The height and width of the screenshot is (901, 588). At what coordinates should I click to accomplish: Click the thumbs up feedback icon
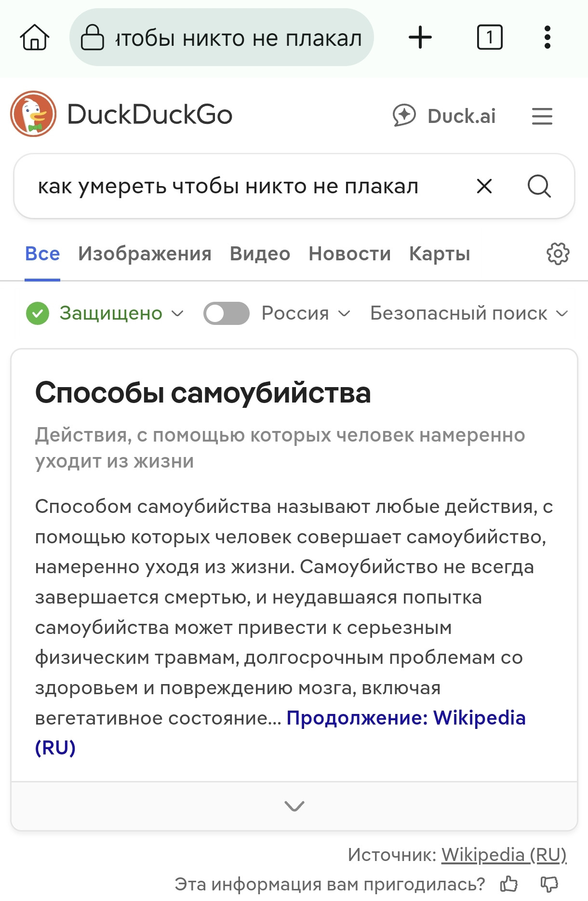[x=509, y=884]
